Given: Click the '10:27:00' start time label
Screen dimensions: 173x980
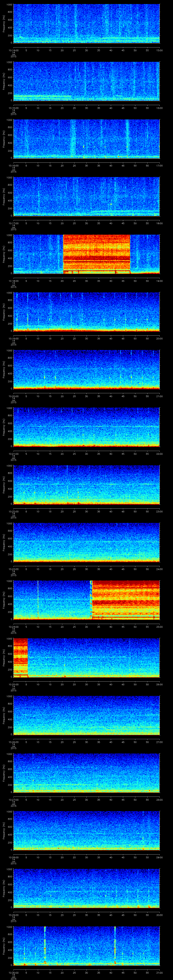Looking at the screenshot, I should [x=13, y=799].
